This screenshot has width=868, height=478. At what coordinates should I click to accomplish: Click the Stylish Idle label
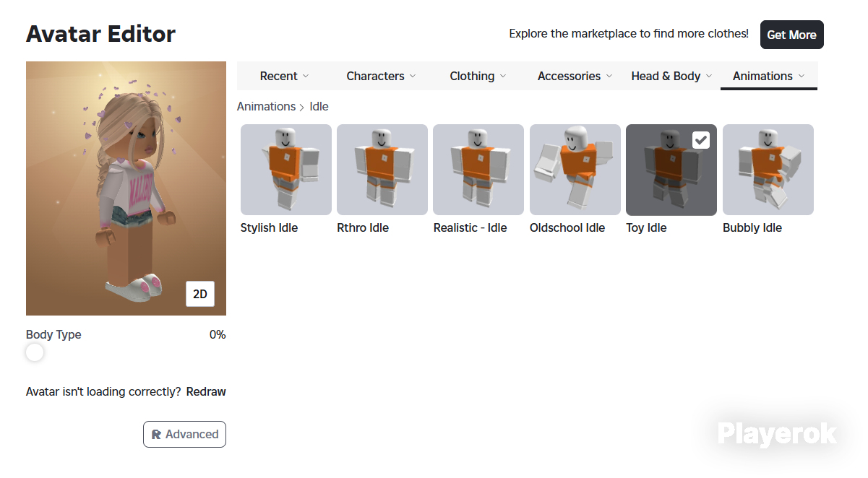(269, 227)
